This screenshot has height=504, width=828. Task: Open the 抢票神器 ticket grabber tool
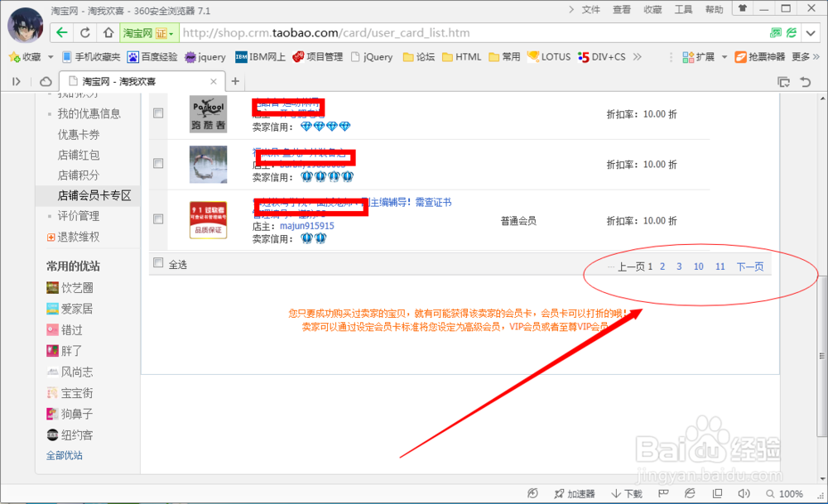pyautogui.click(x=753, y=56)
